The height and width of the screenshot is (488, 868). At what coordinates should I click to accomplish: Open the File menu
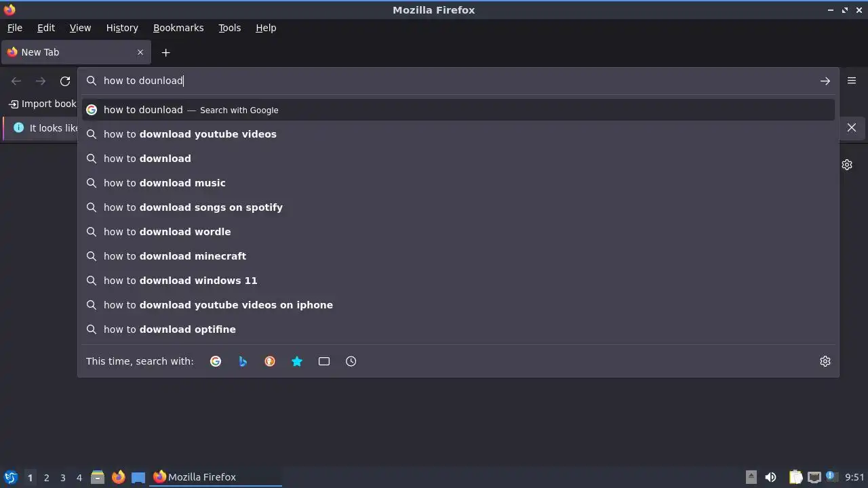click(14, 28)
